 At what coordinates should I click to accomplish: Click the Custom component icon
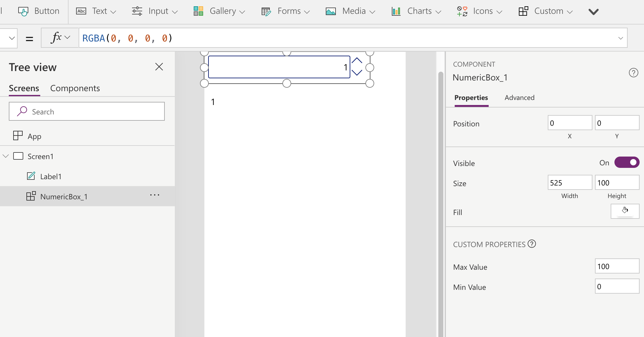(x=524, y=11)
